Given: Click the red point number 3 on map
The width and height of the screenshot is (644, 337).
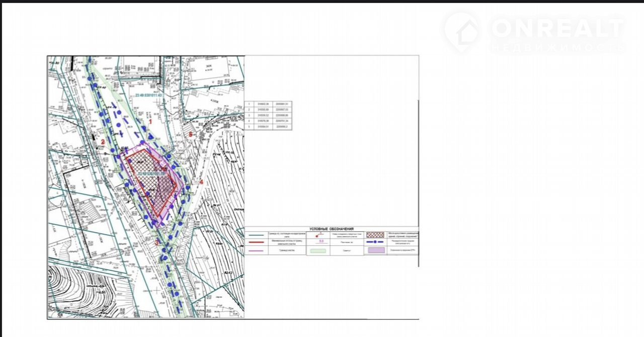Looking at the screenshot, I should pyautogui.click(x=157, y=242).
